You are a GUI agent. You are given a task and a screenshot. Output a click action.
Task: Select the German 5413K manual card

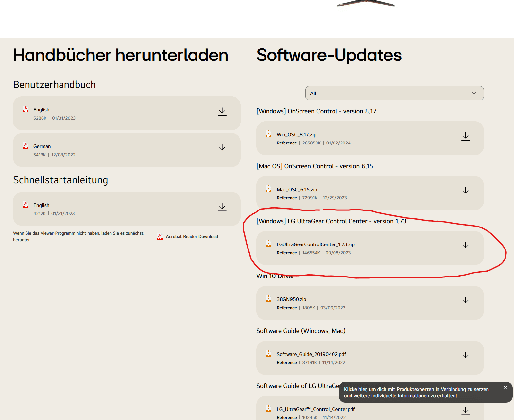click(127, 150)
